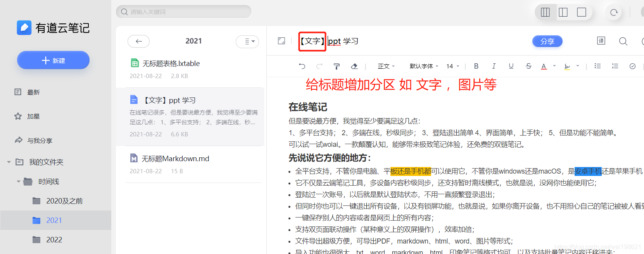
Task: Click the sync refresh icon
Action: (614, 12)
